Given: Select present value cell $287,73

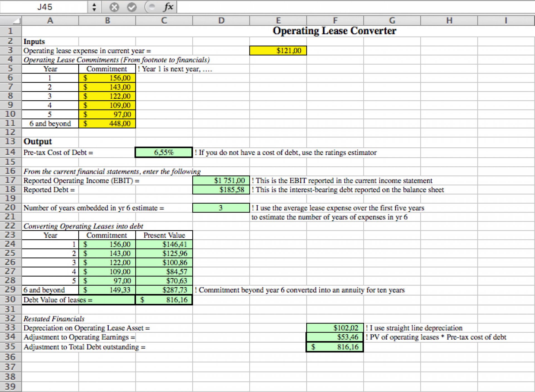Looking at the screenshot, I should [164, 290].
